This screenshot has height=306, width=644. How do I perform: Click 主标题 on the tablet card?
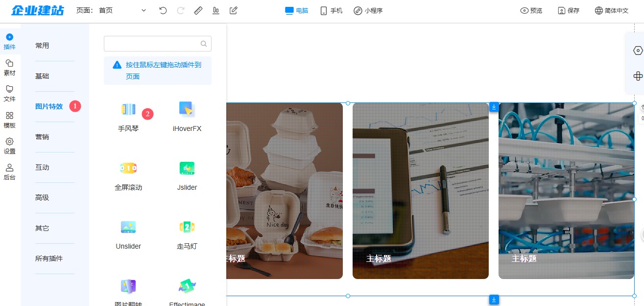[x=379, y=258]
